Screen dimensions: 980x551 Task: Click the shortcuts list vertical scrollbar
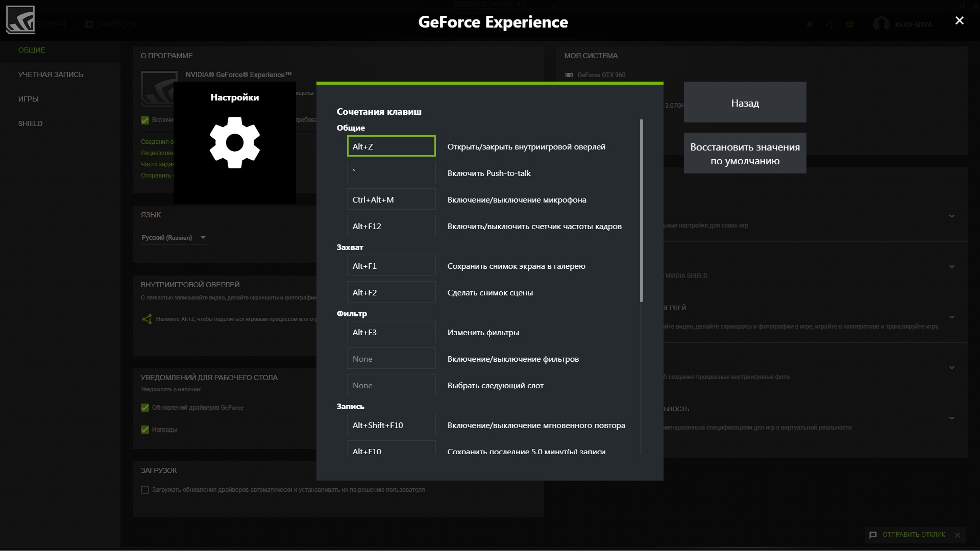(x=641, y=210)
